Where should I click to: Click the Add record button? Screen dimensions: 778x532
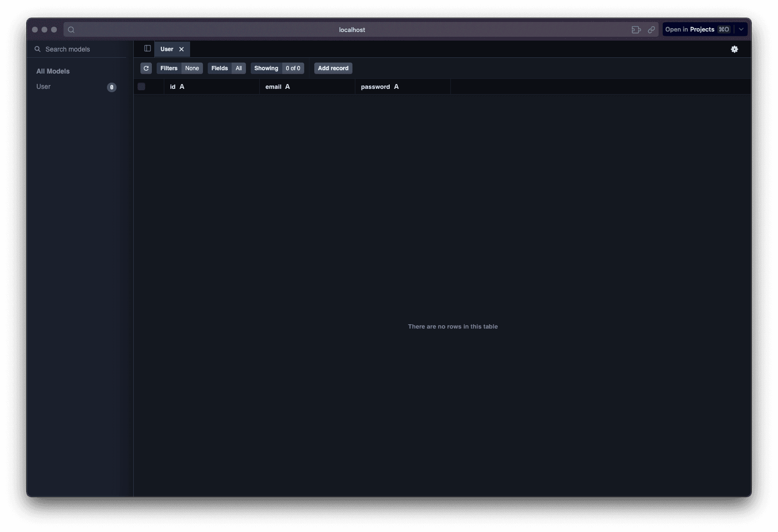pyautogui.click(x=333, y=68)
